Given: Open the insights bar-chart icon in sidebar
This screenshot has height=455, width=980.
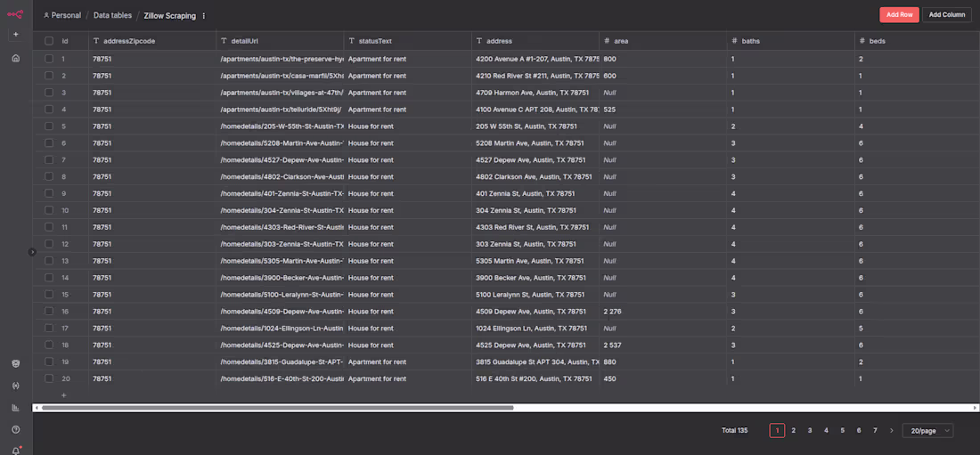Looking at the screenshot, I should click(x=16, y=408).
